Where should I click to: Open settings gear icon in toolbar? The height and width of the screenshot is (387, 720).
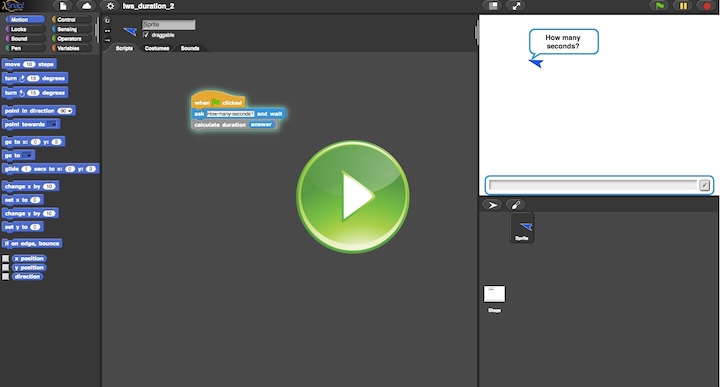tap(110, 6)
